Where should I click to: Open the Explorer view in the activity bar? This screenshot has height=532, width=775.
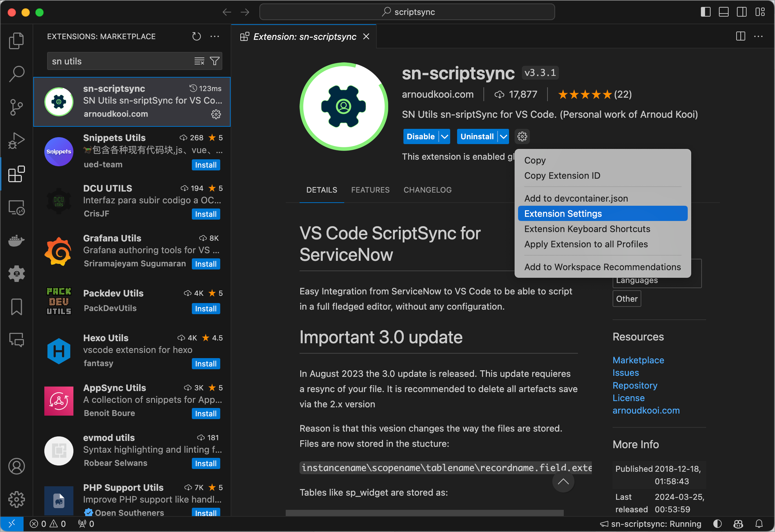click(x=16, y=41)
